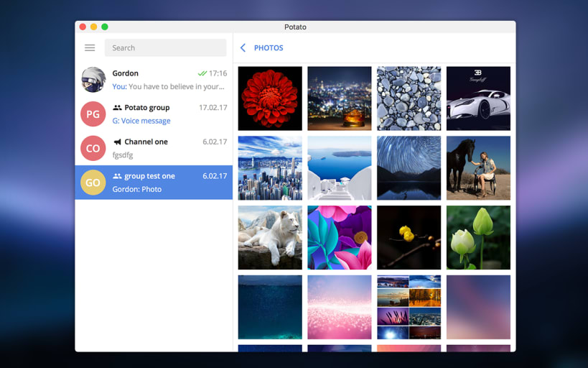Click the group icon beside group test one
Viewport: 588px width, 368px height.
pos(117,176)
